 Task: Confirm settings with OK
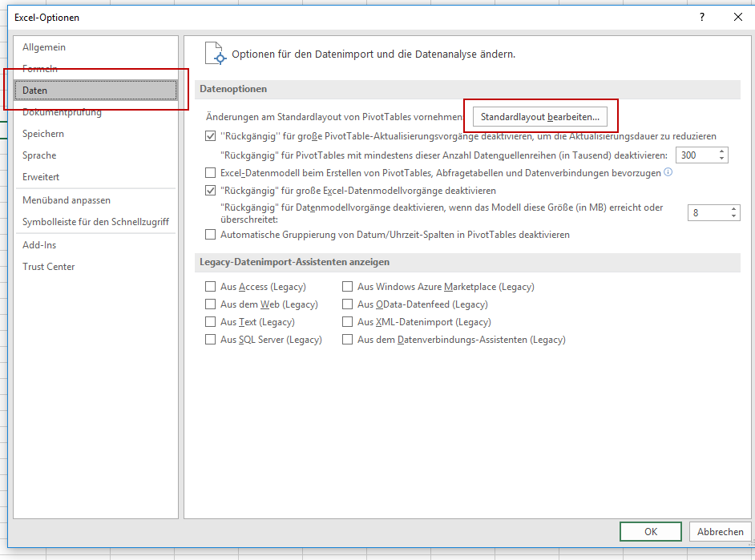tap(650, 531)
